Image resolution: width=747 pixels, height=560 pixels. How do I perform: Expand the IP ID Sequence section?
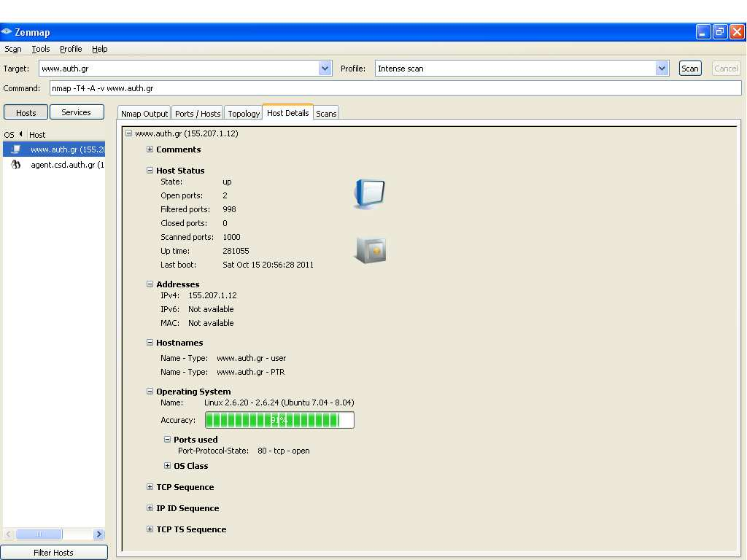(150, 508)
